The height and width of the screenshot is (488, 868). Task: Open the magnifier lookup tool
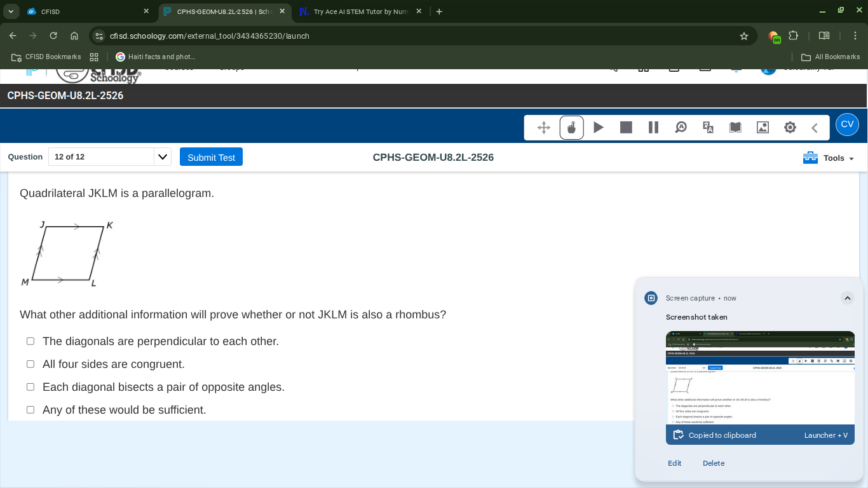tap(681, 128)
